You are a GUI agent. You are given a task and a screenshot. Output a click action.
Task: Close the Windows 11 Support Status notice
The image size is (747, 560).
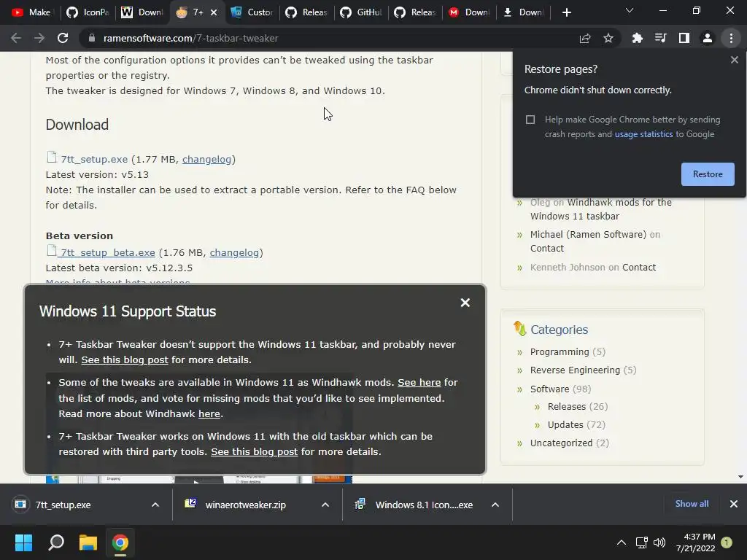pyautogui.click(x=465, y=303)
